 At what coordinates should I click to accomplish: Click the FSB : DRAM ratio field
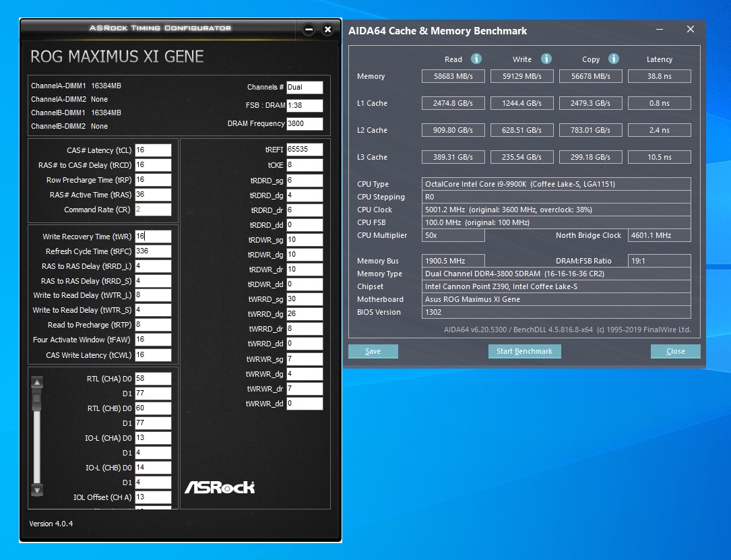click(305, 105)
